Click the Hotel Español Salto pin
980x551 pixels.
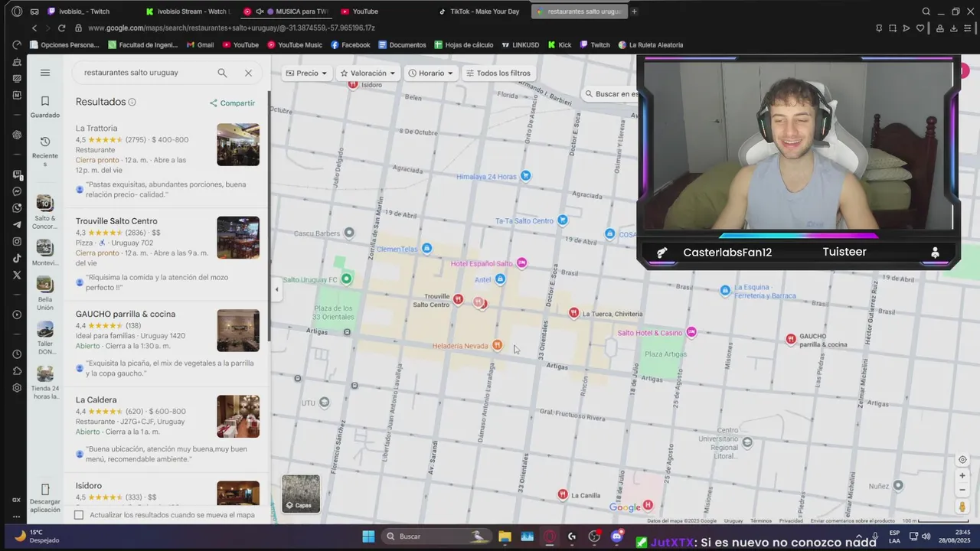pyautogui.click(x=521, y=263)
